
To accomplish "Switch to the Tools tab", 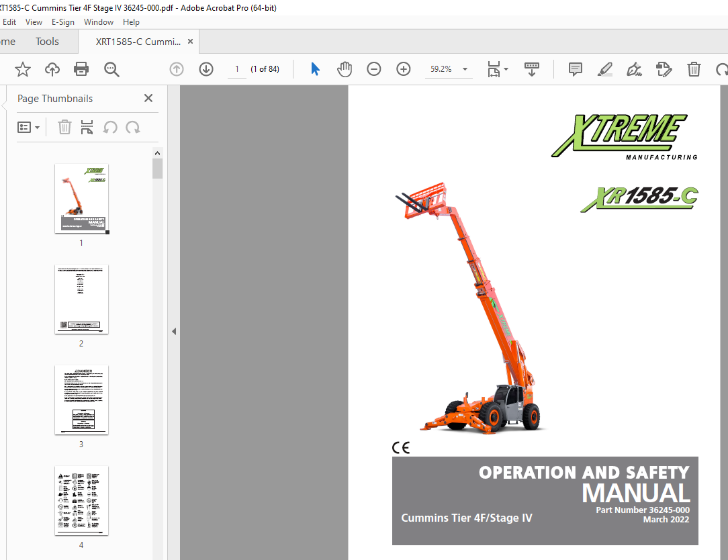I will (48, 42).
